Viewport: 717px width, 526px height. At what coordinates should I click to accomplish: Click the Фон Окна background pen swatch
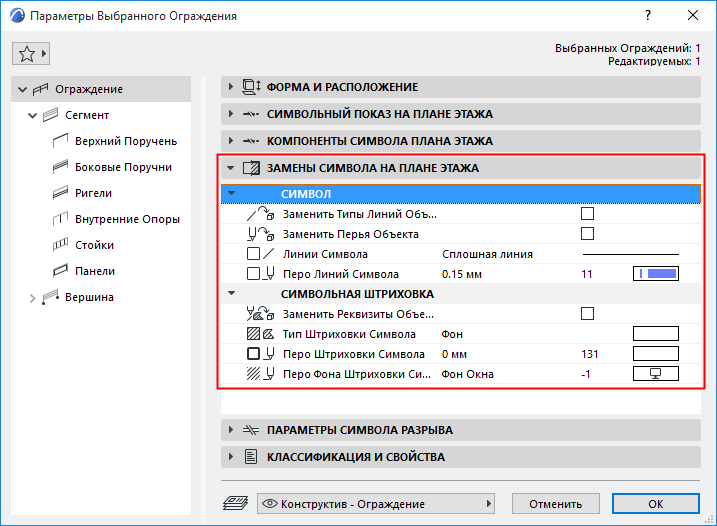(x=656, y=374)
